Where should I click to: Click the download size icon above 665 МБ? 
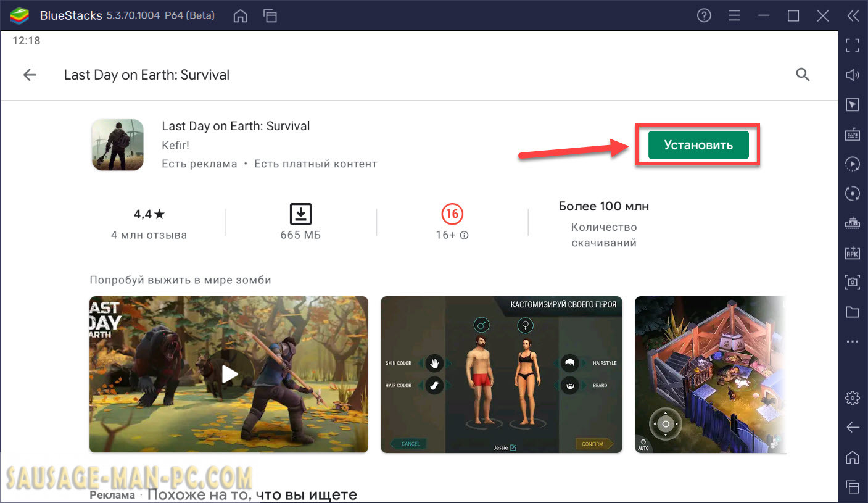pos(300,214)
